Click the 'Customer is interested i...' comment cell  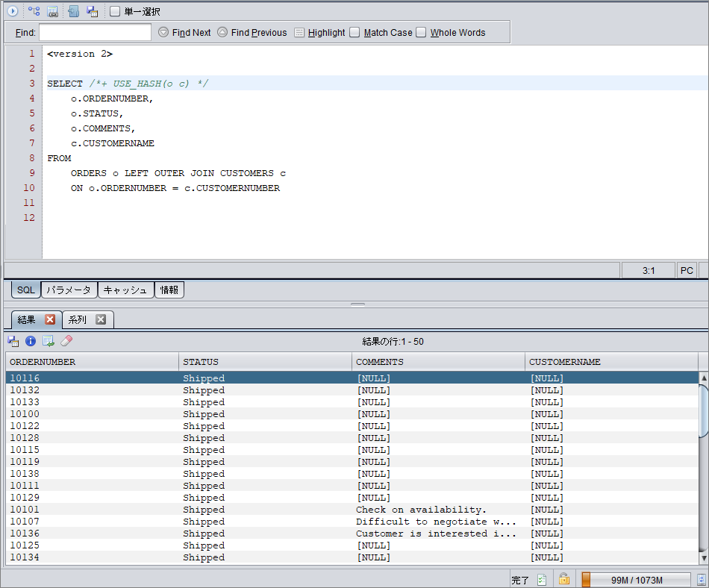pos(438,534)
